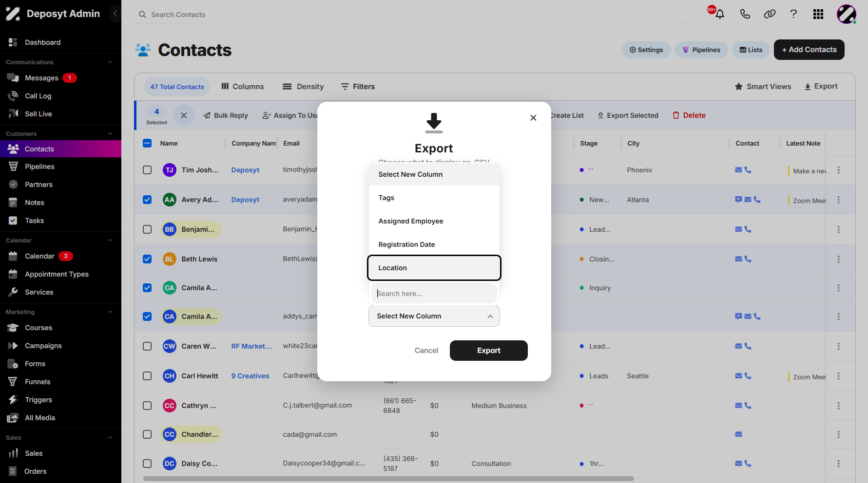Choose Registration Date option
The height and width of the screenshot is (483, 868).
434,244
